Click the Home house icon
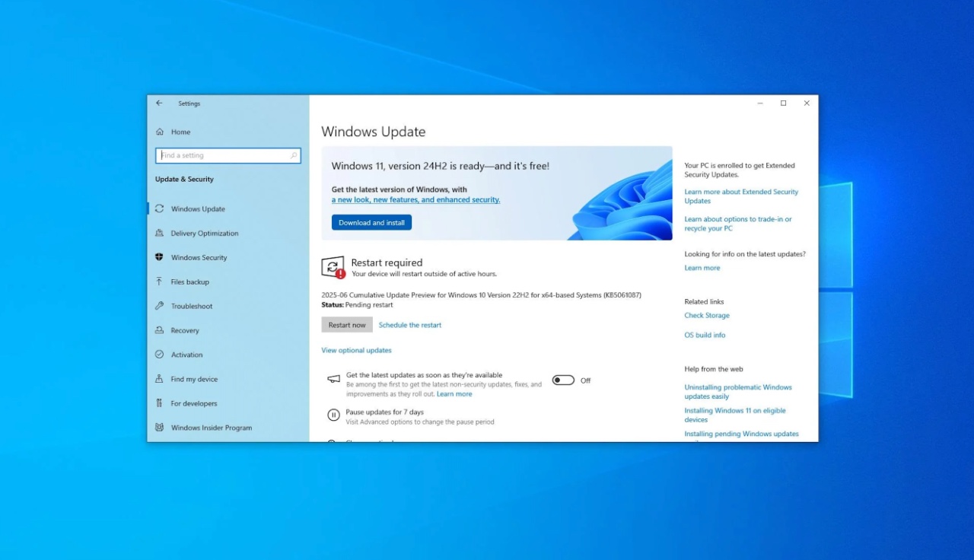The image size is (974, 560). [160, 132]
